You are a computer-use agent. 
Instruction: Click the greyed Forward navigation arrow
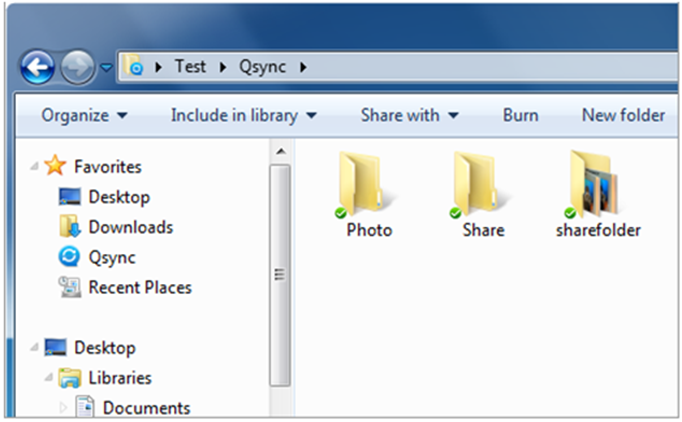coord(77,67)
